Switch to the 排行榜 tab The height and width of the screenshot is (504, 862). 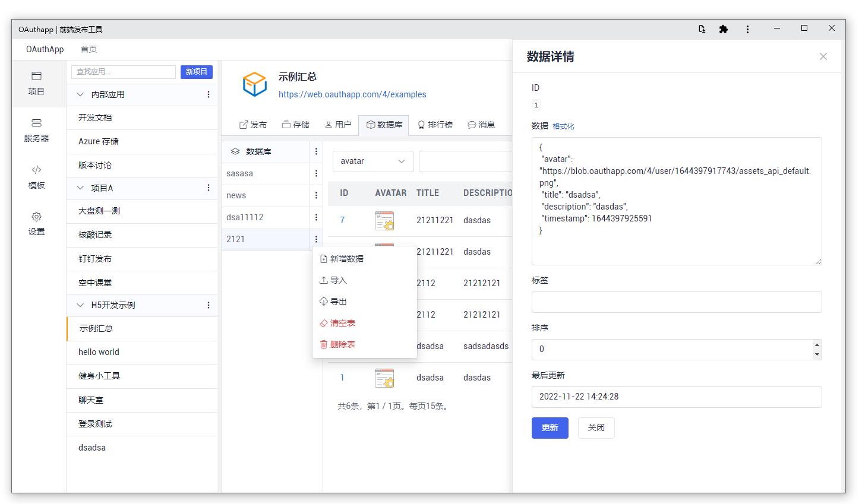(435, 125)
